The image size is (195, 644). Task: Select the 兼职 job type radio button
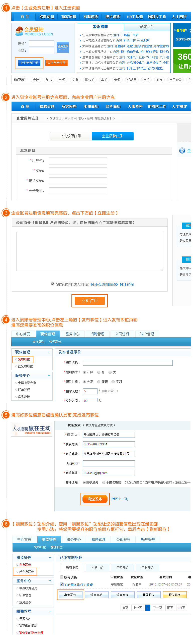pyautogui.click(x=99, y=382)
